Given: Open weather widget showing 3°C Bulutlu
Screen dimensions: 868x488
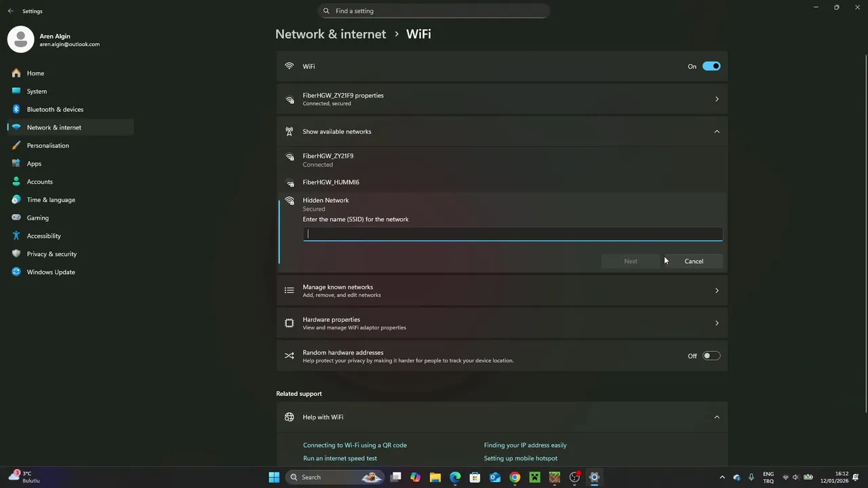Looking at the screenshot, I should click(24, 477).
